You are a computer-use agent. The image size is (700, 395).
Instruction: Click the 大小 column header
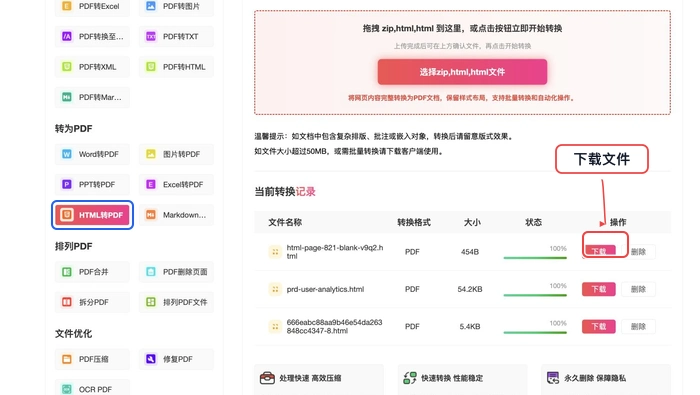coord(472,222)
